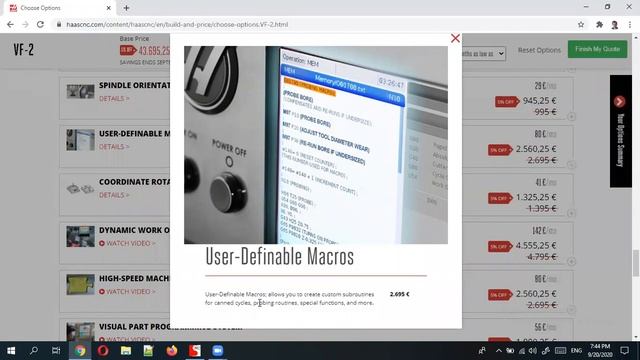Select the Choose Options browser tab
This screenshot has height=360, width=640.
tap(59, 8)
